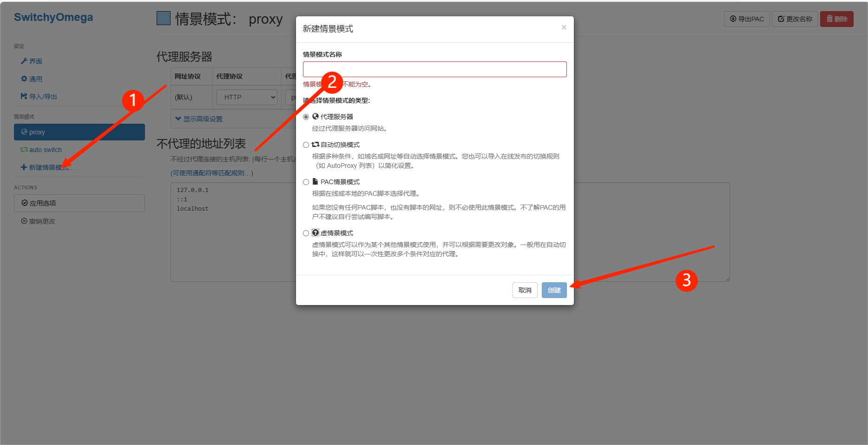Click the checkmark icon on 应用选项
This screenshot has height=445, width=868.
pos(25,203)
